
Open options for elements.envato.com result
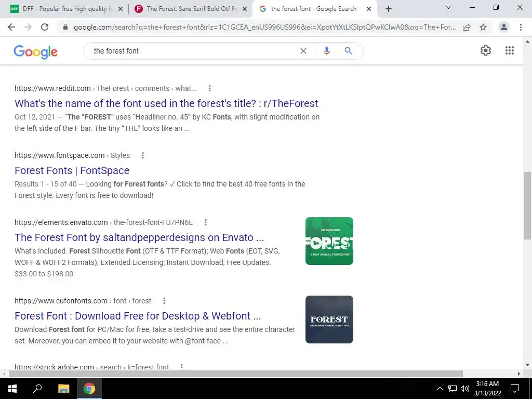click(x=206, y=222)
